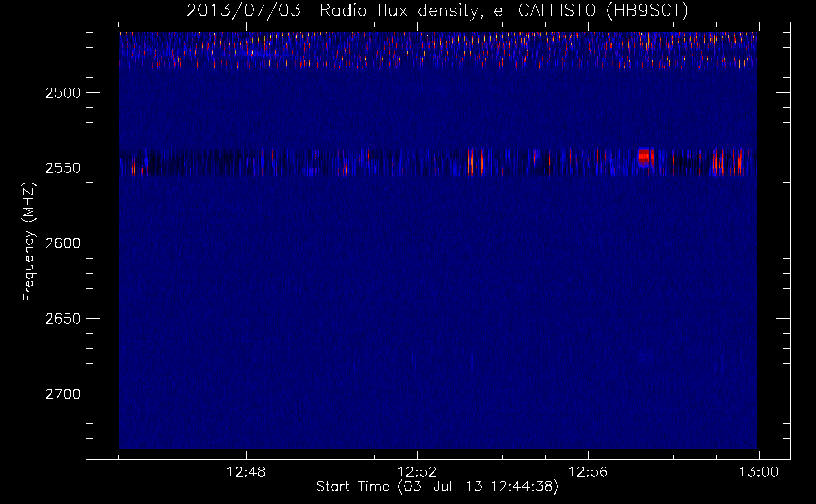Click the 12:52 time axis label
Image resolution: width=816 pixels, height=504 pixels.
tap(417, 472)
